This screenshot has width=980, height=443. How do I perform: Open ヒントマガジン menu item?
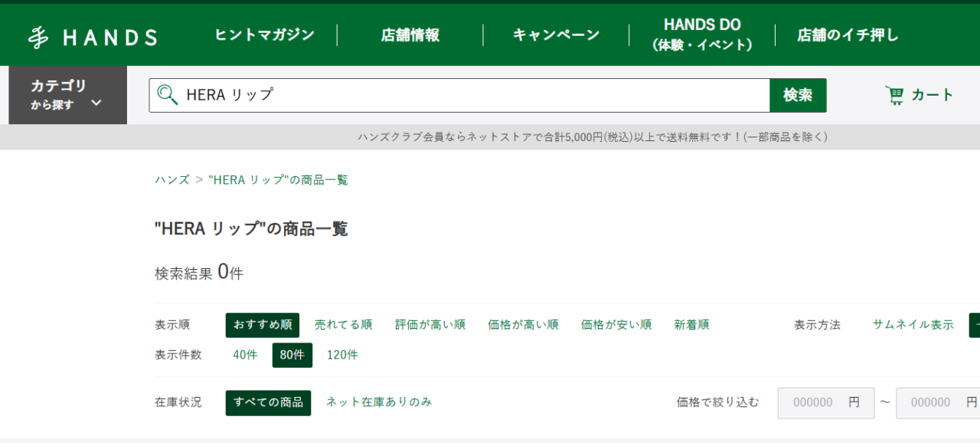click(264, 34)
